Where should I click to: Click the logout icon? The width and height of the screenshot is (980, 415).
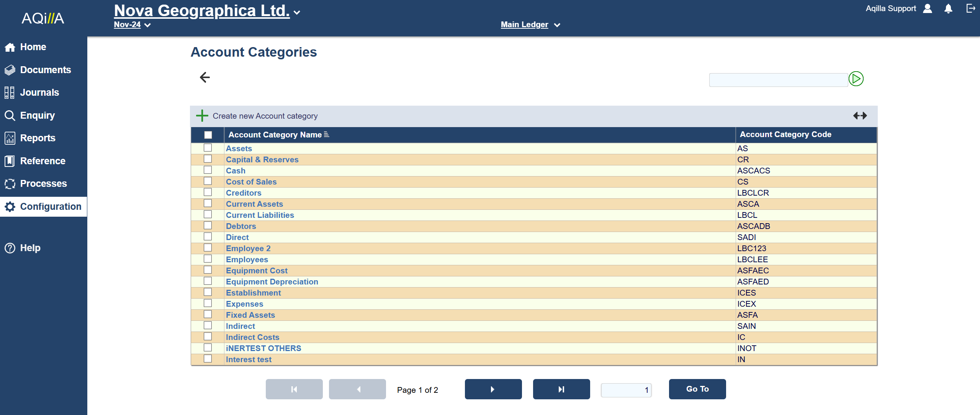pyautogui.click(x=970, y=8)
